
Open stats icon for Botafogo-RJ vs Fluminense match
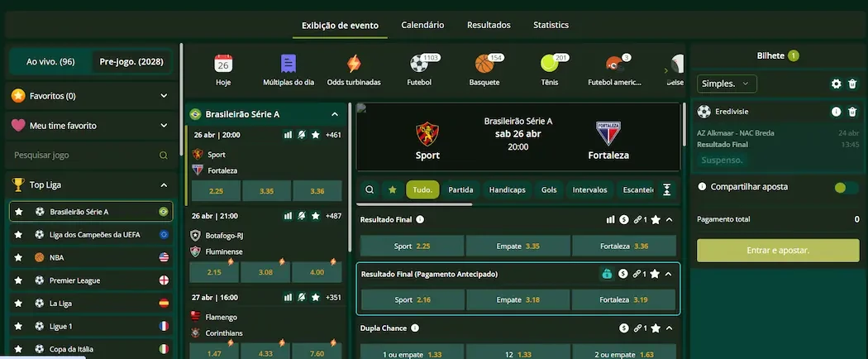288,216
